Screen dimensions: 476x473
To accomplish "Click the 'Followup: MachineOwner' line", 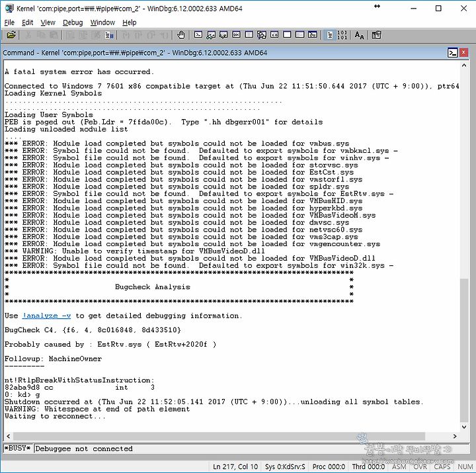I will [53, 359].
